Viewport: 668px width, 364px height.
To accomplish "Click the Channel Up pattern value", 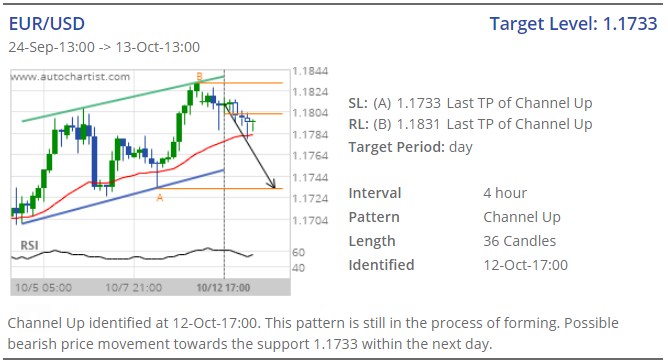I will pos(522,217).
